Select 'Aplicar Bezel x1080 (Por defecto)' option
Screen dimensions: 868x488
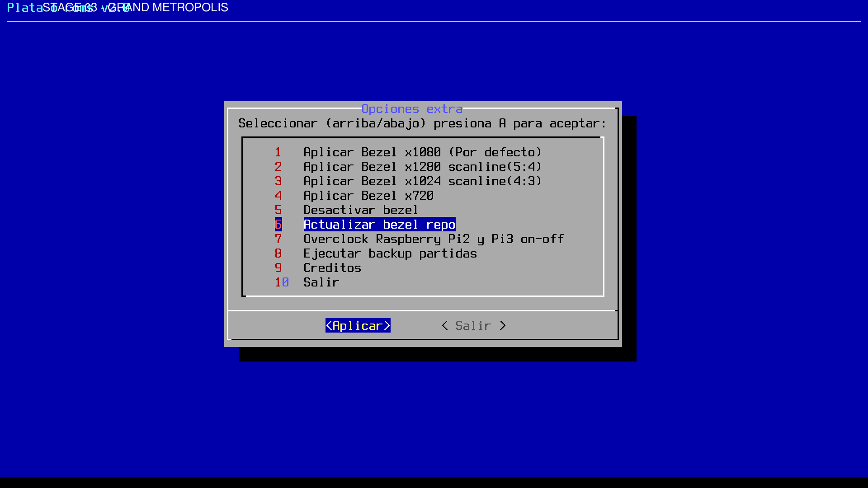[422, 152]
